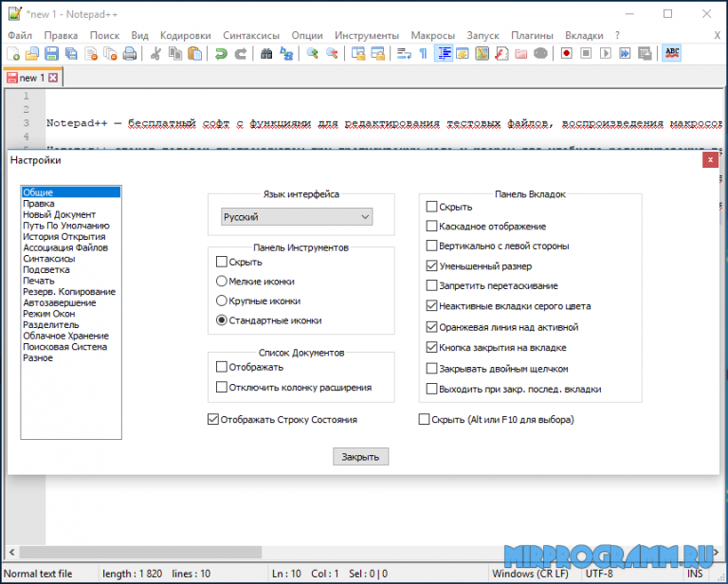
Task: Open the Плагины menu
Action: point(532,35)
